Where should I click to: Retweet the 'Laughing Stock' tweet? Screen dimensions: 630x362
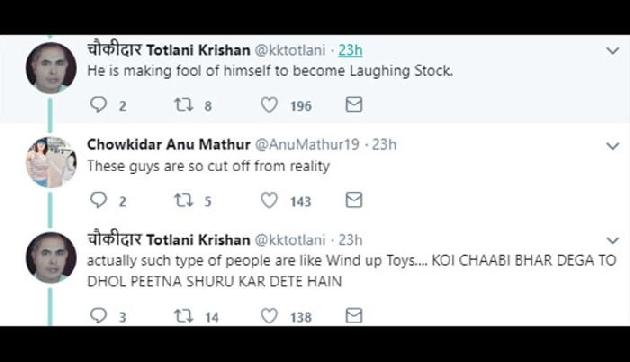(x=184, y=104)
